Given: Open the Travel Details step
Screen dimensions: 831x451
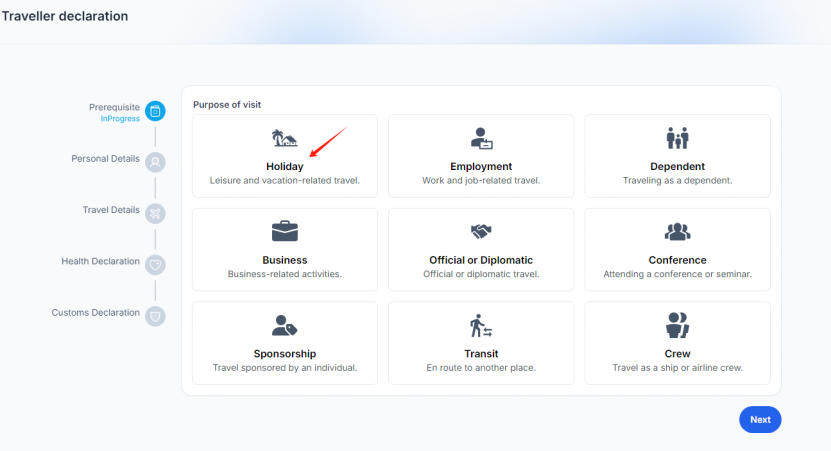Looking at the screenshot, I should pyautogui.click(x=155, y=213).
